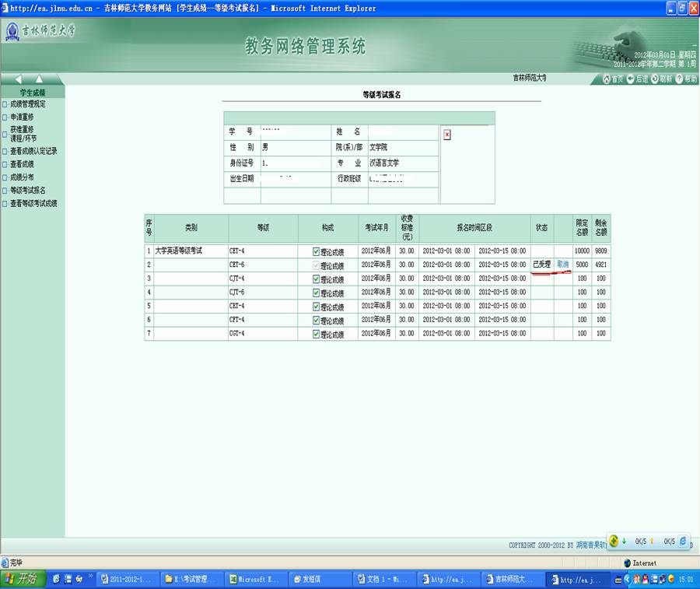Open 等级考试报名 menu item

(27, 190)
